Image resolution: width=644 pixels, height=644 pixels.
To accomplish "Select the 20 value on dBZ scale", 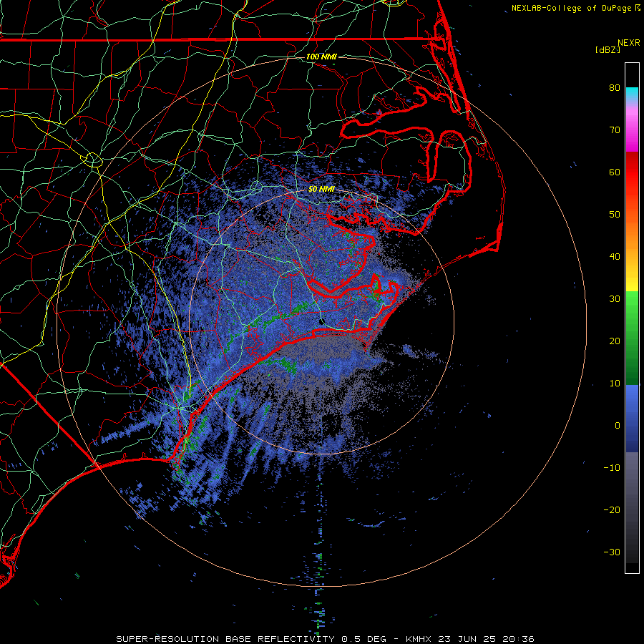I will tap(615, 341).
